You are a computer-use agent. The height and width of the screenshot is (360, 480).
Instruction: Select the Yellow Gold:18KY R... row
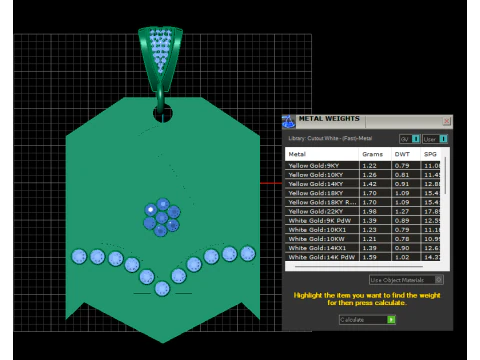point(363,202)
